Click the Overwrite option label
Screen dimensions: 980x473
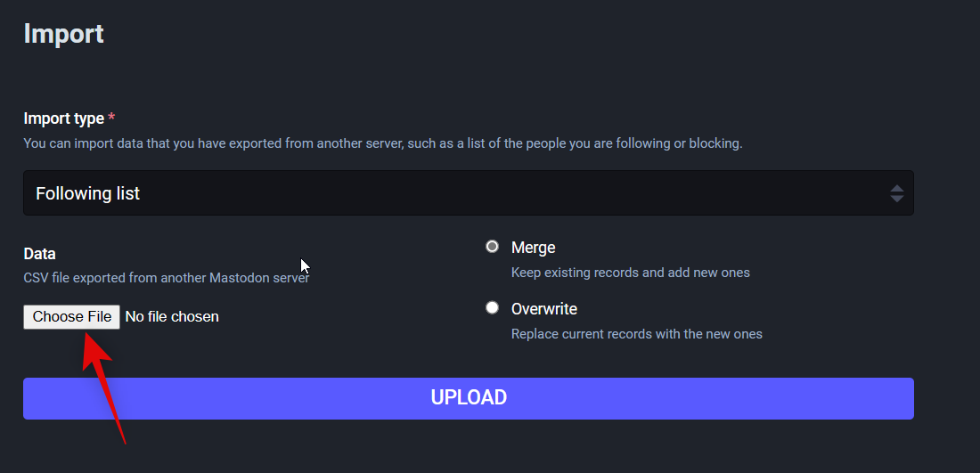(x=543, y=309)
